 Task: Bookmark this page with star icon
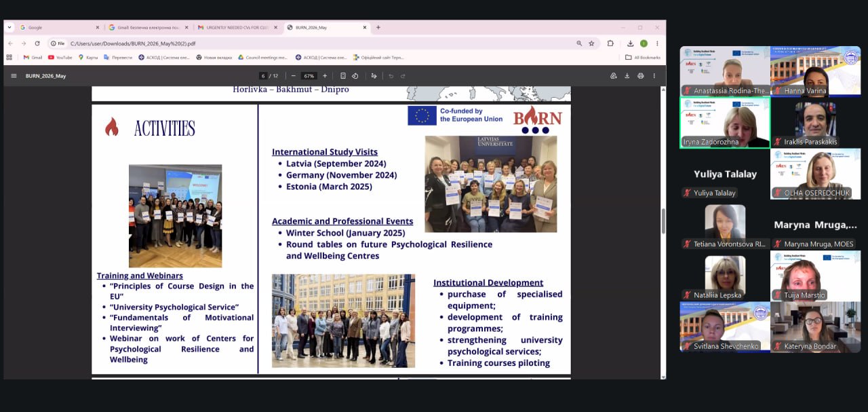coord(591,43)
